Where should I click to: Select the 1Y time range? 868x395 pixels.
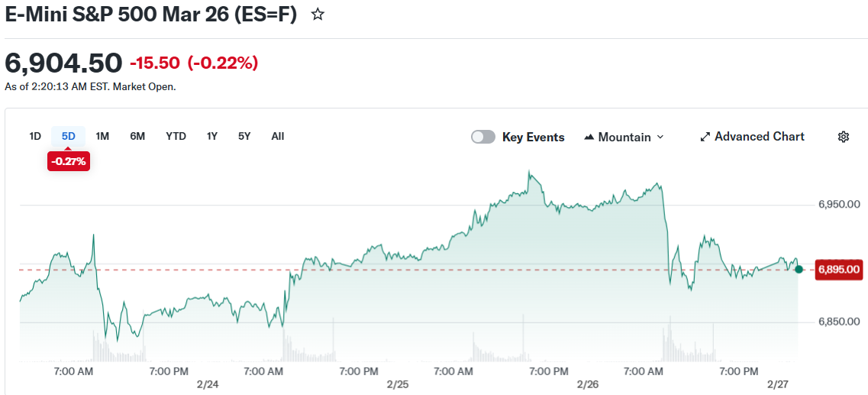pos(211,136)
